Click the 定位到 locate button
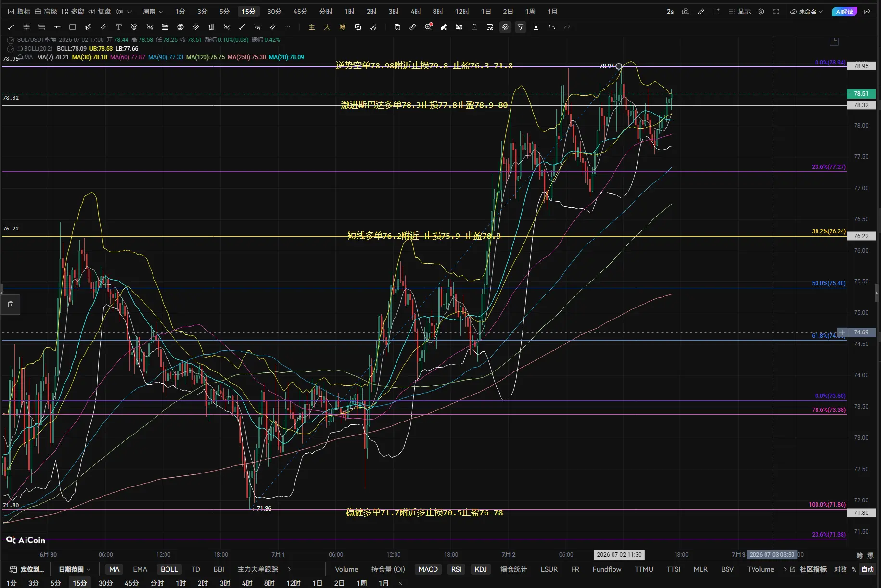Viewport: 881px width, 588px height. pos(26,569)
